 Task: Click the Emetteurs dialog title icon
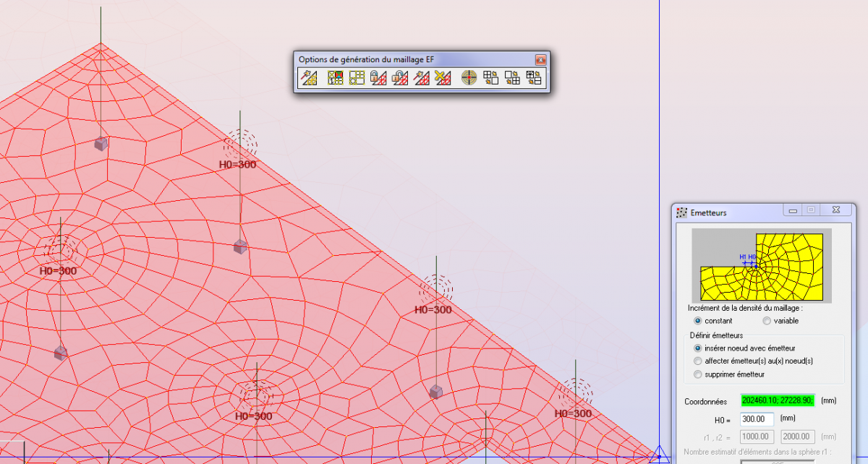[681, 212]
